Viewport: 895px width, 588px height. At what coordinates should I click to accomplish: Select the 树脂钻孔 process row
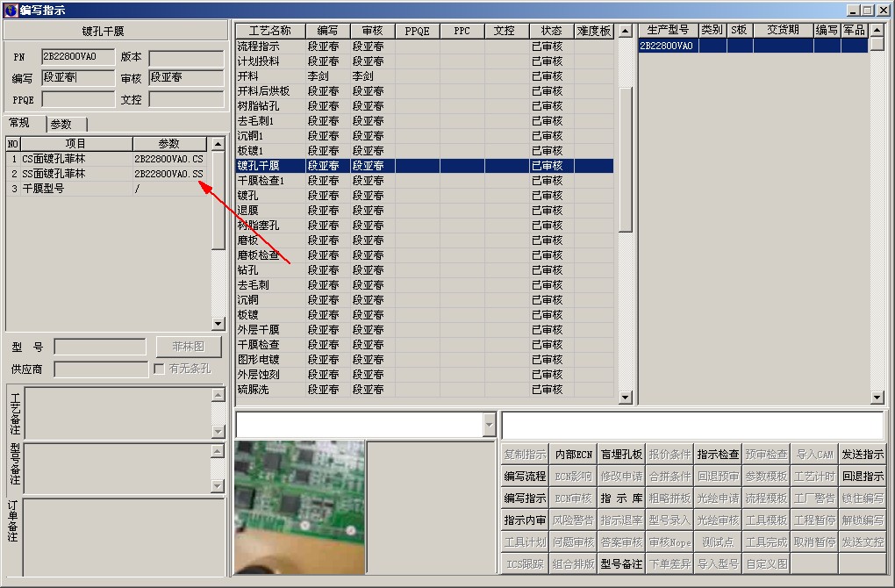click(x=425, y=105)
